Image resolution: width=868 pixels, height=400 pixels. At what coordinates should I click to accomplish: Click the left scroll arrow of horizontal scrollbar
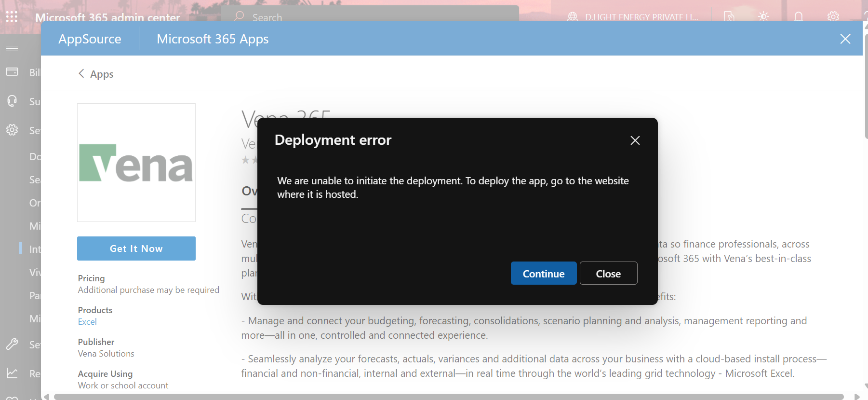click(x=46, y=397)
